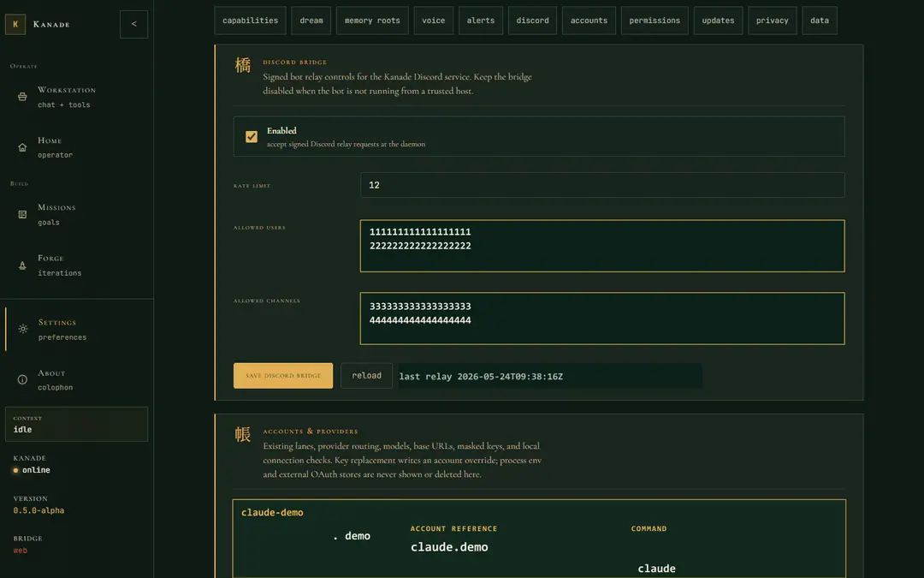Select the data tab
Image resolution: width=924 pixels, height=578 pixels.
pyautogui.click(x=820, y=21)
